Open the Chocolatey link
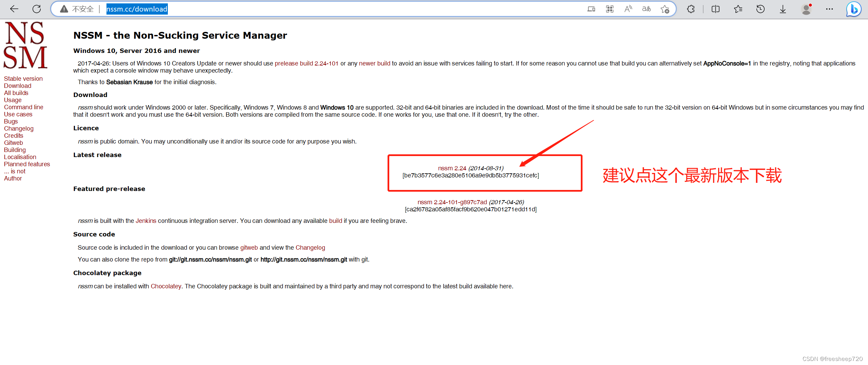Viewport: 868px width, 365px height. pos(166,286)
